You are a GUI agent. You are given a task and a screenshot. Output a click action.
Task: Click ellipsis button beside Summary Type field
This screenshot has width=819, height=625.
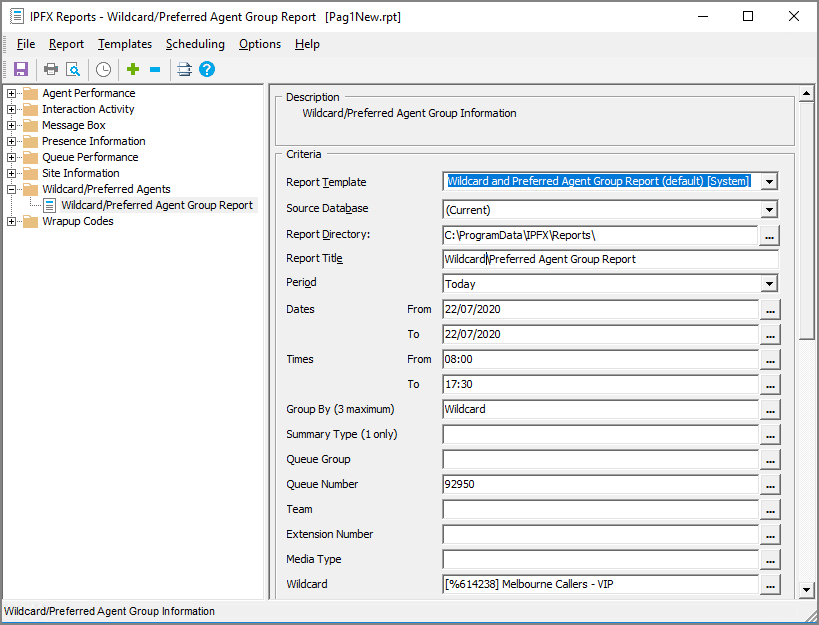click(770, 435)
